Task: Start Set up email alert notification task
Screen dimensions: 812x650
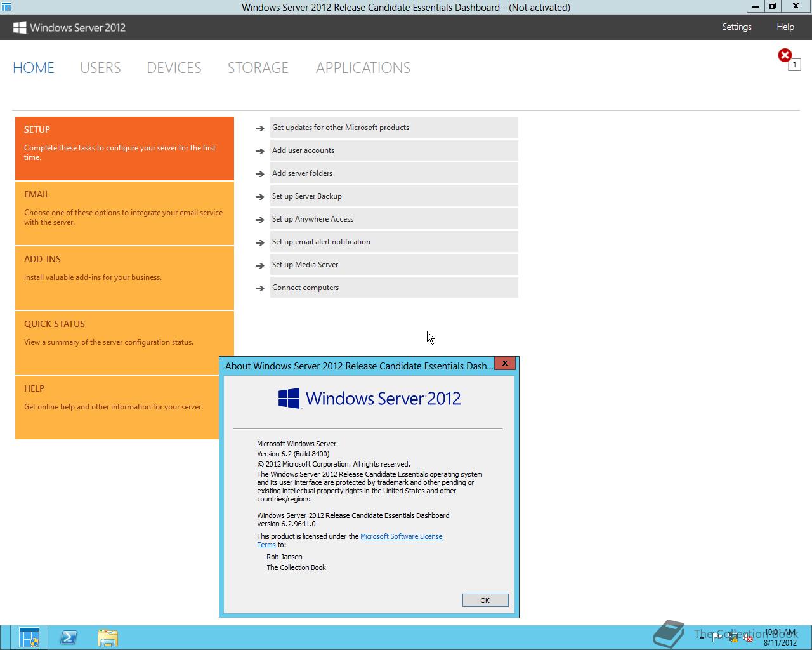Action: click(x=394, y=242)
